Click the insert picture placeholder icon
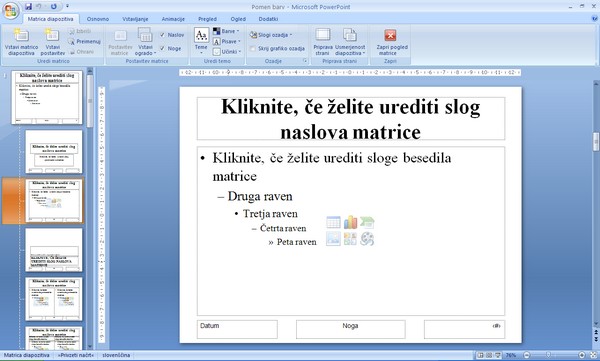 point(333,239)
